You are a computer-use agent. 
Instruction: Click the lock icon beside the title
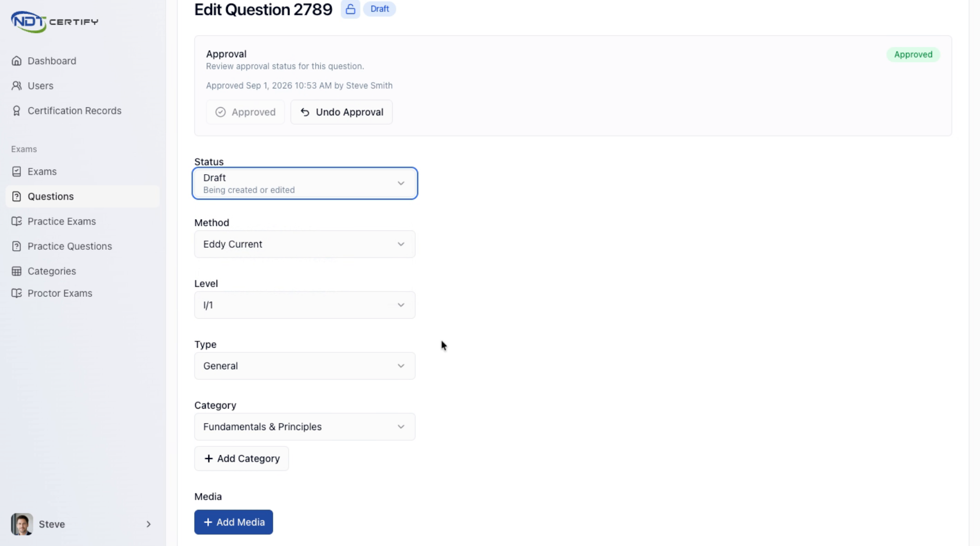coord(350,9)
